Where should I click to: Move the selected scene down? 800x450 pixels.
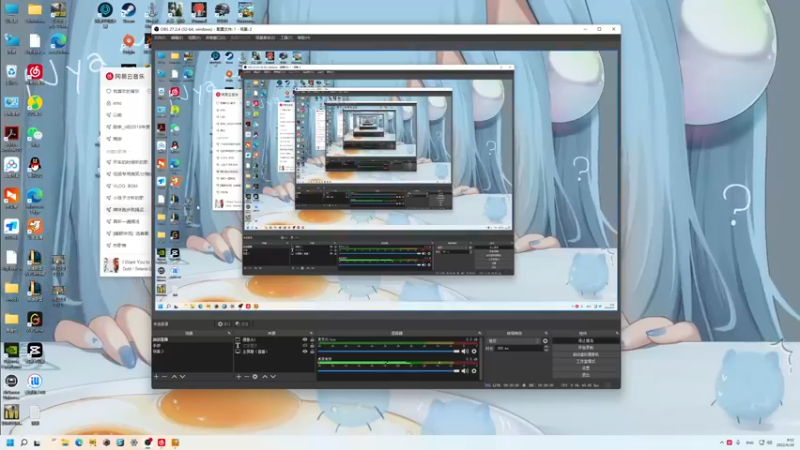(x=182, y=377)
